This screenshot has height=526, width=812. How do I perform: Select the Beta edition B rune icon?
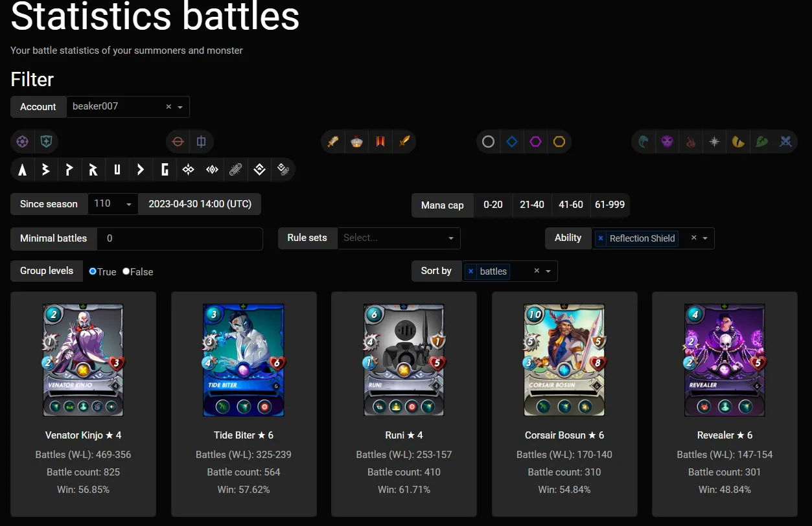point(46,170)
